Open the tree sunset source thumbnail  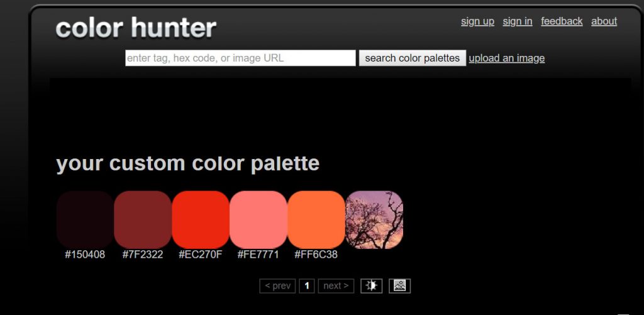(374, 219)
